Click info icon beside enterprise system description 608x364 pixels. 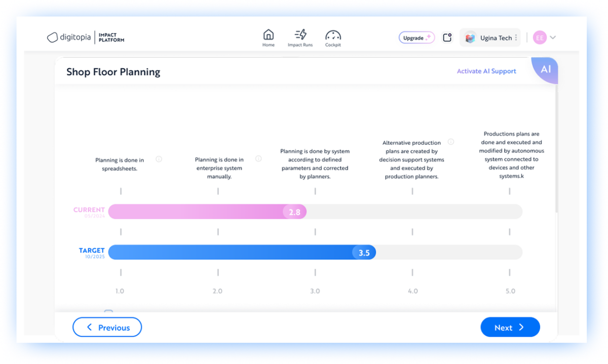[258, 158]
